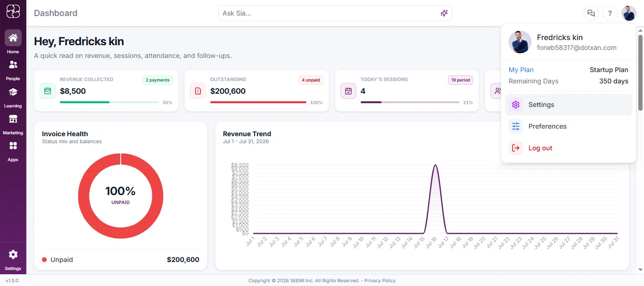Open the Marketing storefront icon
644x286 pixels.
coord(13,119)
